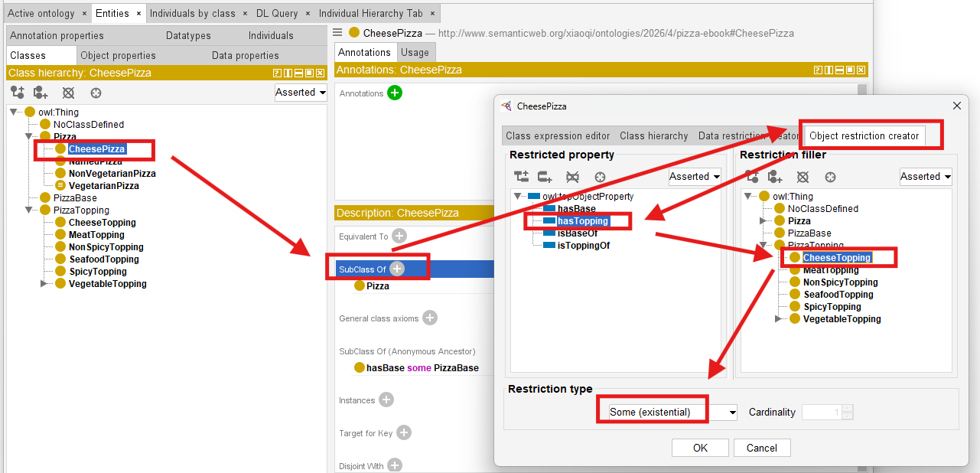
Task: Click Cancel in CheesePizza dialog
Action: (762, 448)
